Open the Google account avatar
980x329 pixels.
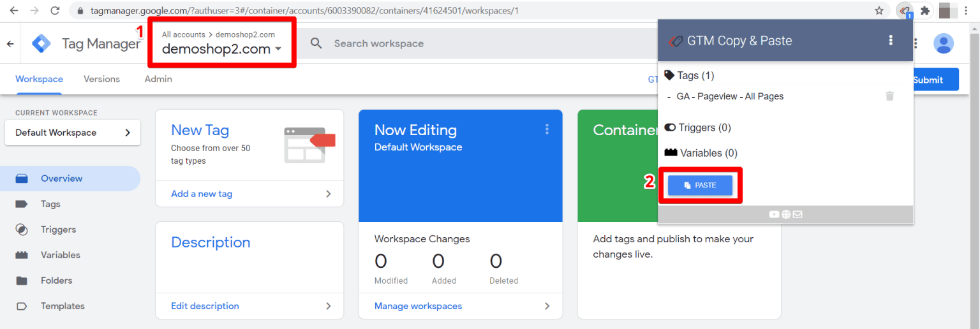pos(943,43)
